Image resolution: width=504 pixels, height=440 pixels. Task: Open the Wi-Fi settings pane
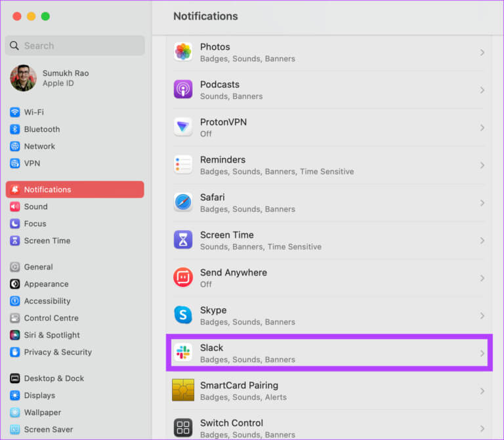[75, 112]
